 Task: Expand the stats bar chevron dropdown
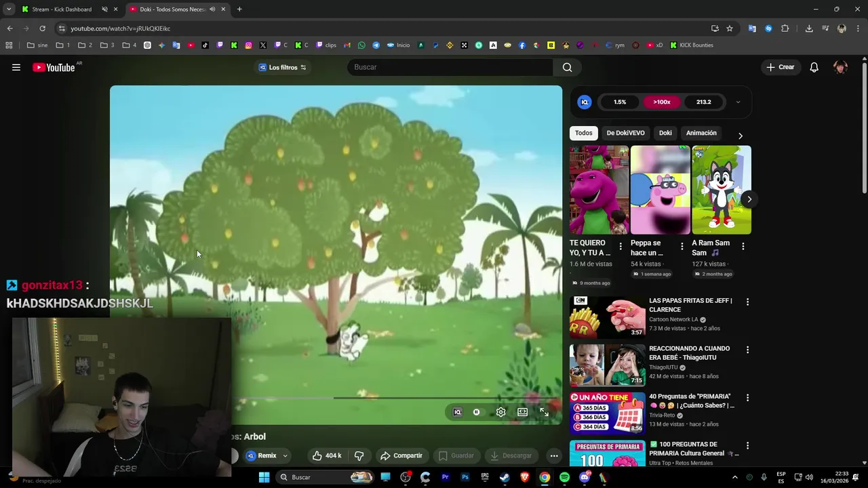point(738,102)
